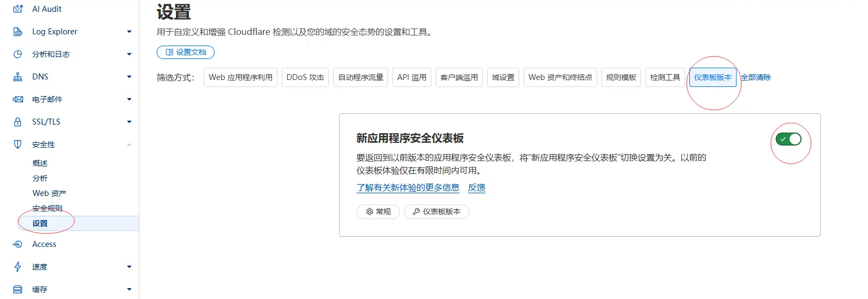Expand the Log Explorer menu arrow
Viewport: 868px width, 299px height.
click(129, 32)
